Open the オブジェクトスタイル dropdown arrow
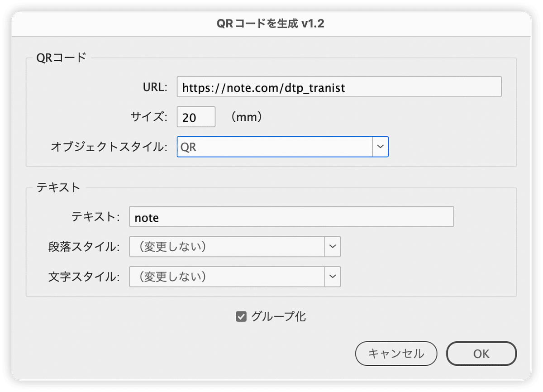543x392 pixels. [381, 147]
